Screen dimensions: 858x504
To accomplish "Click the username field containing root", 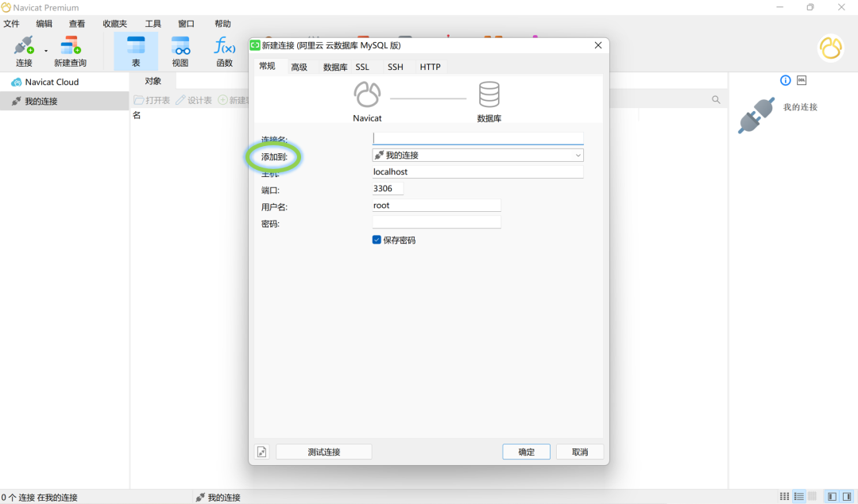I will (436, 206).
